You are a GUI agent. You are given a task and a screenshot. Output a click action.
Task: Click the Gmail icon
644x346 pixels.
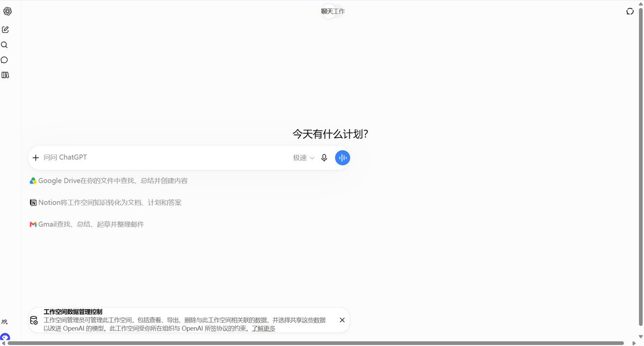[33, 224]
